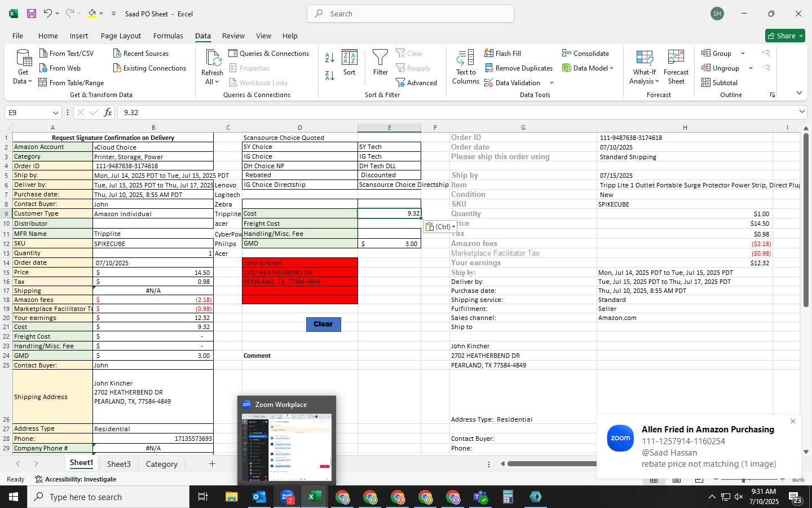Expand Group dropdown arrow
This screenshot has width=812, height=508.
click(743, 54)
